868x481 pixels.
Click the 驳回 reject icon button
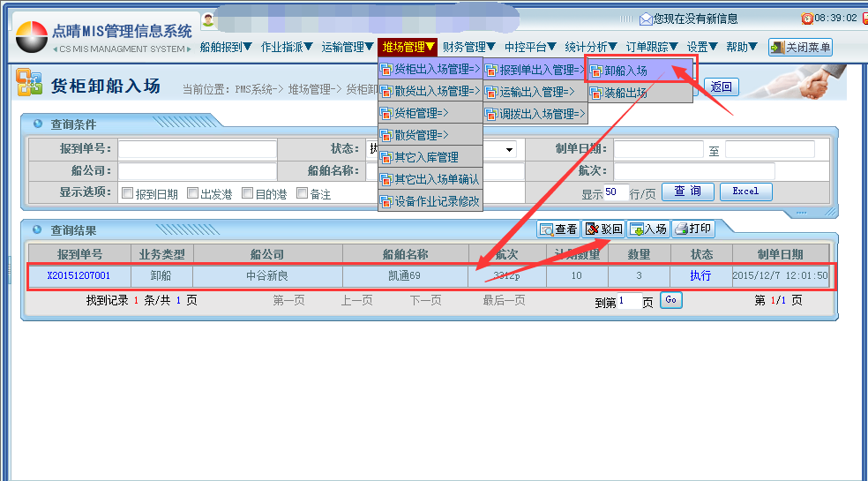click(x=604, y=229)
